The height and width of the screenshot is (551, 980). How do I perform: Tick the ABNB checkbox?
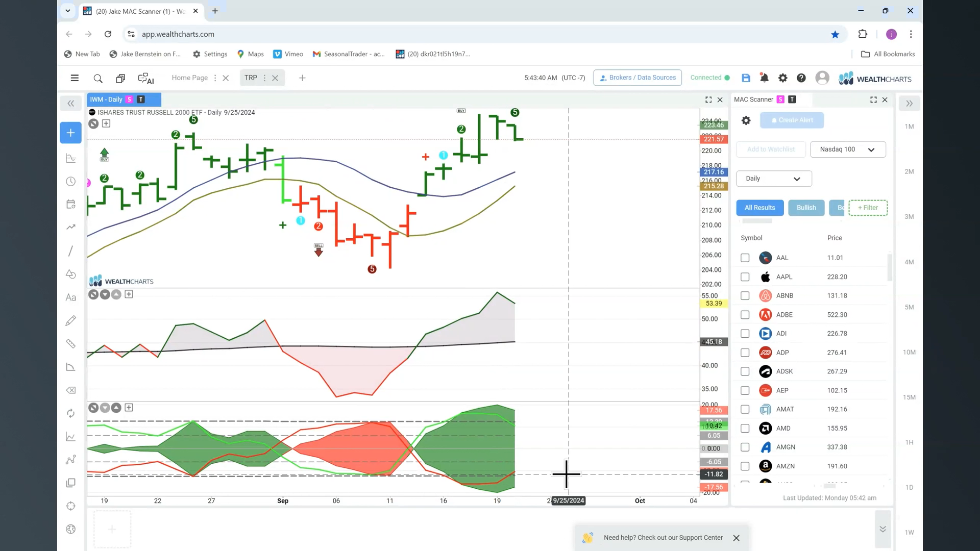(x=745, y=296)
